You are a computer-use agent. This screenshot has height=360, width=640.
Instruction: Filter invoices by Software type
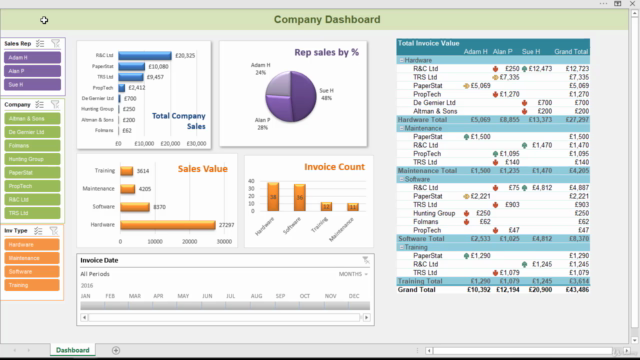32,271
